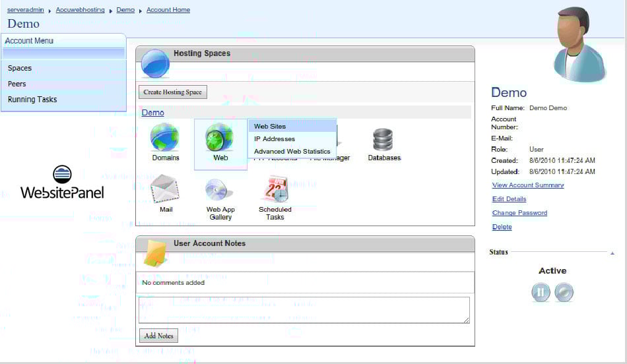Click the Hosting Spaces blue sphere icon

pyautogui.click(x=155, y=63)
